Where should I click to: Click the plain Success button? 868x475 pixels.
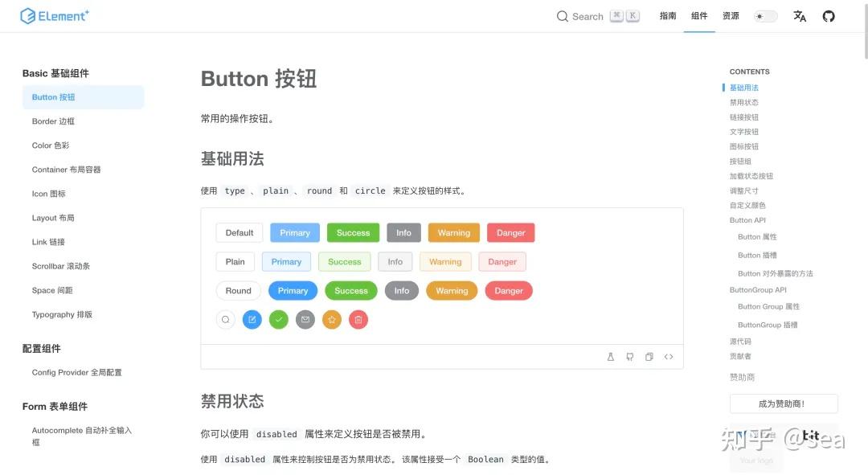click(344, 262)
